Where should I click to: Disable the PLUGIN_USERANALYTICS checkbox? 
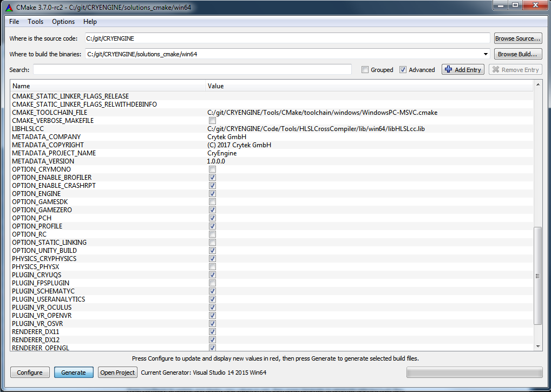tap(212, 299)
